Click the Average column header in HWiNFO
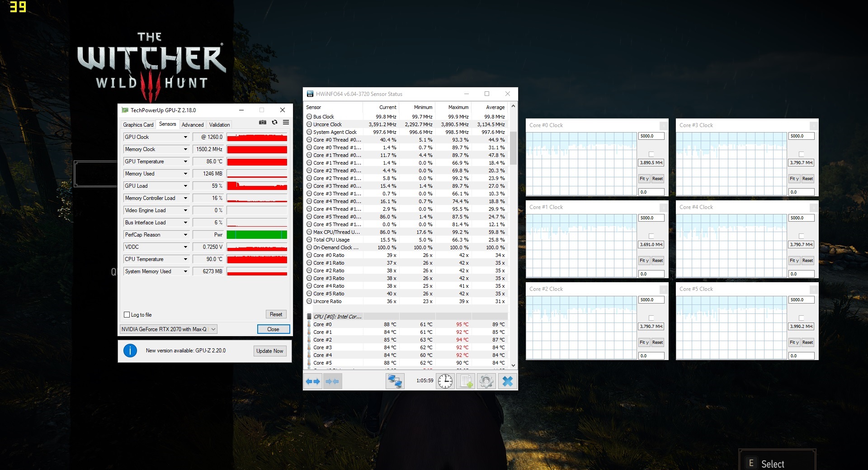The height and width of the screenshot is (470, 868). click(490, 107)
